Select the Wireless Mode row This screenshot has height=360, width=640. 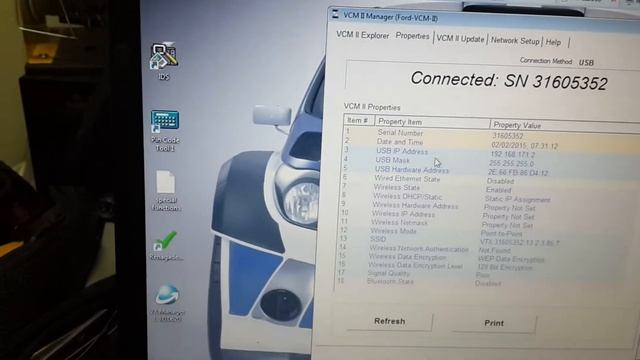tap(487, 232)
